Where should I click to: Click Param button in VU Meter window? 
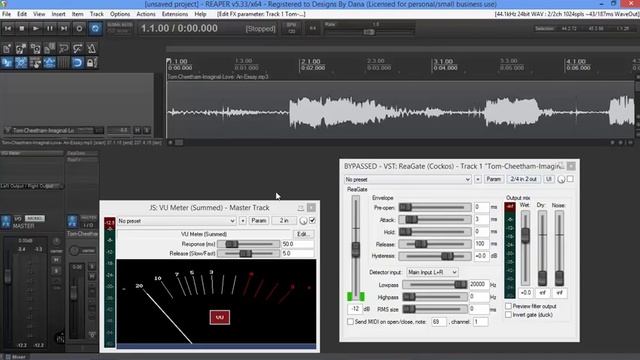[x=259, y=221]
